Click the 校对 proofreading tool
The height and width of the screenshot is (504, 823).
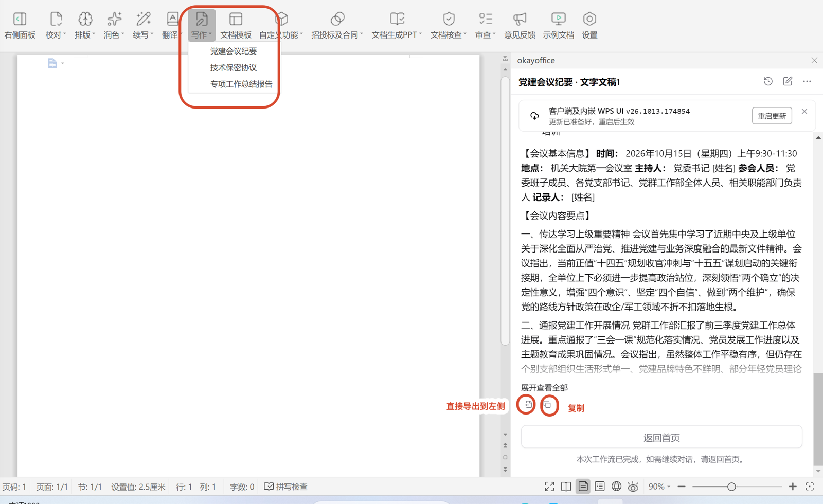tap(56, 25)
